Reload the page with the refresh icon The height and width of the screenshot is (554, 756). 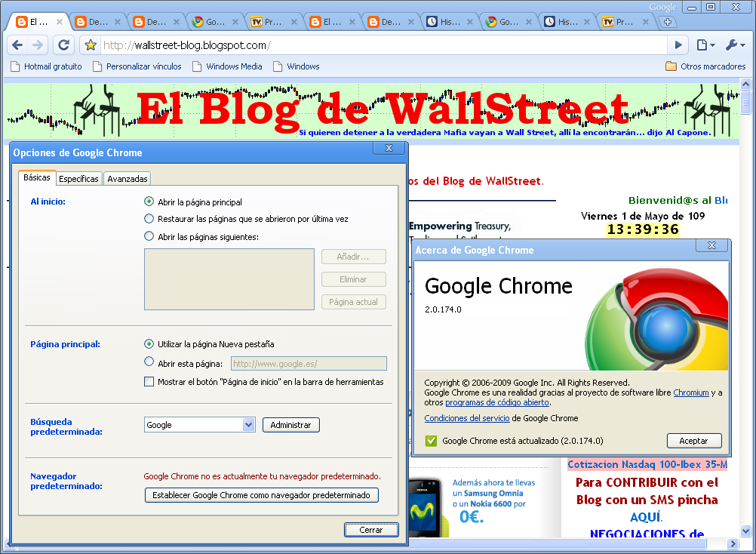coord(63,45)
